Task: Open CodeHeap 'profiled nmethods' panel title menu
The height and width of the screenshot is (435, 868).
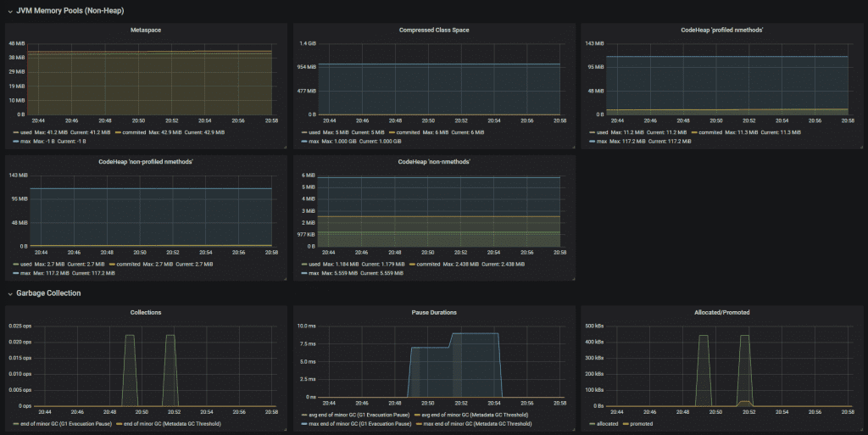Action: tap(721, 31)
